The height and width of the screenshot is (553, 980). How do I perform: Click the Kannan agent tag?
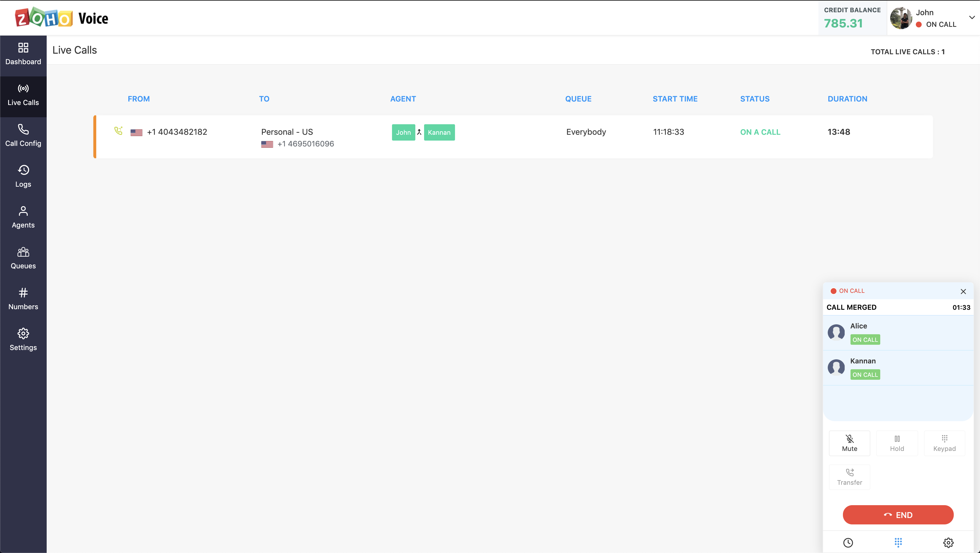[x=439, y=132]
